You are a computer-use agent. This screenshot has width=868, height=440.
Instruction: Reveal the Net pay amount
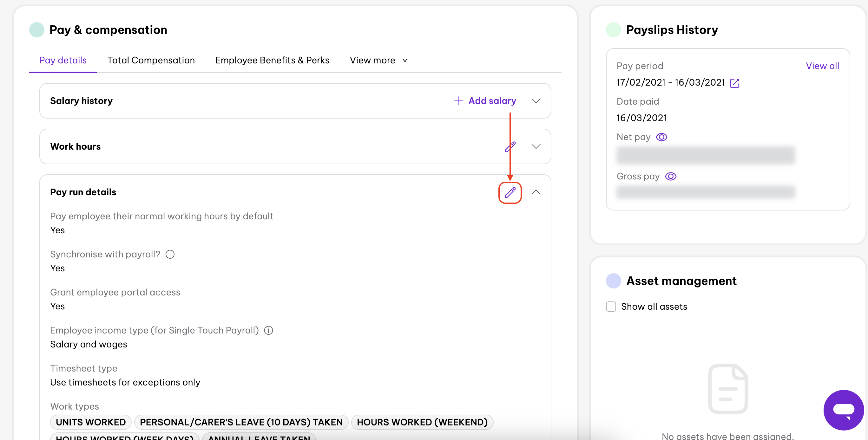[x=661, y=137]
